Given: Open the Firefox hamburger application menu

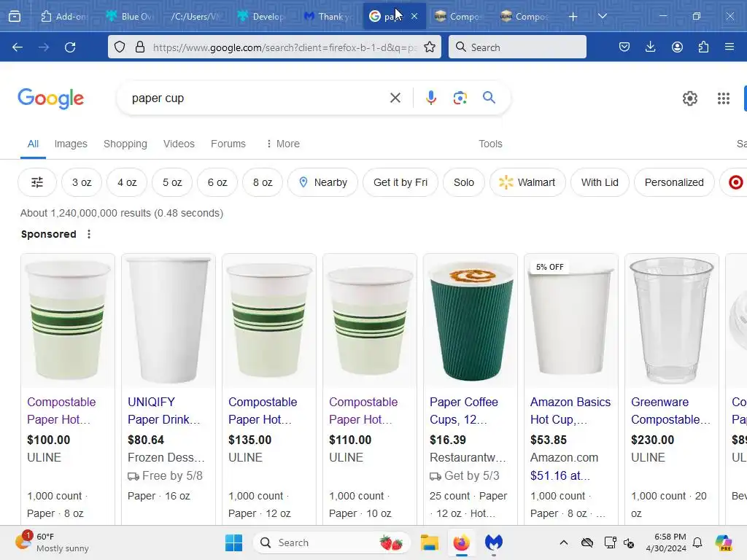Looking at the screenshot, I should [x=729, y=47].
